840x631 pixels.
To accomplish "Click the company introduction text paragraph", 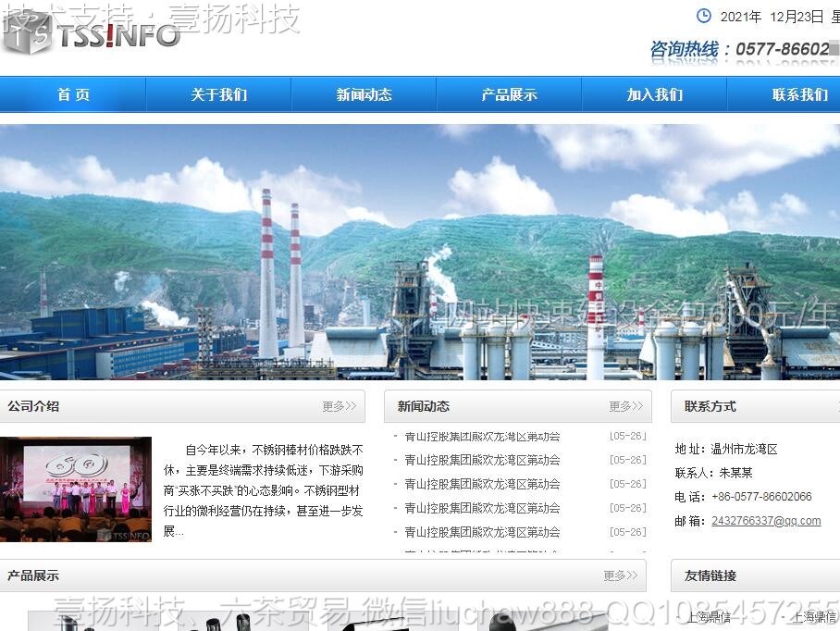I will [x=264, y=490].
